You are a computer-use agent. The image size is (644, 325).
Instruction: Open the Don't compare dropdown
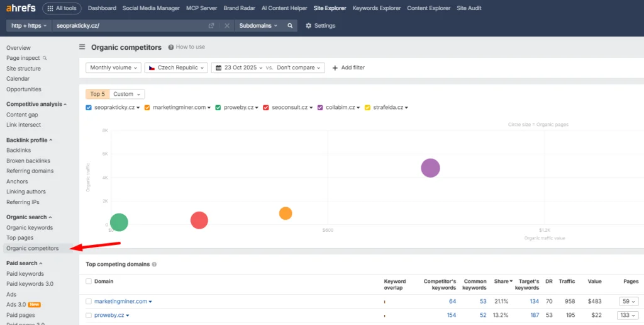299,68
